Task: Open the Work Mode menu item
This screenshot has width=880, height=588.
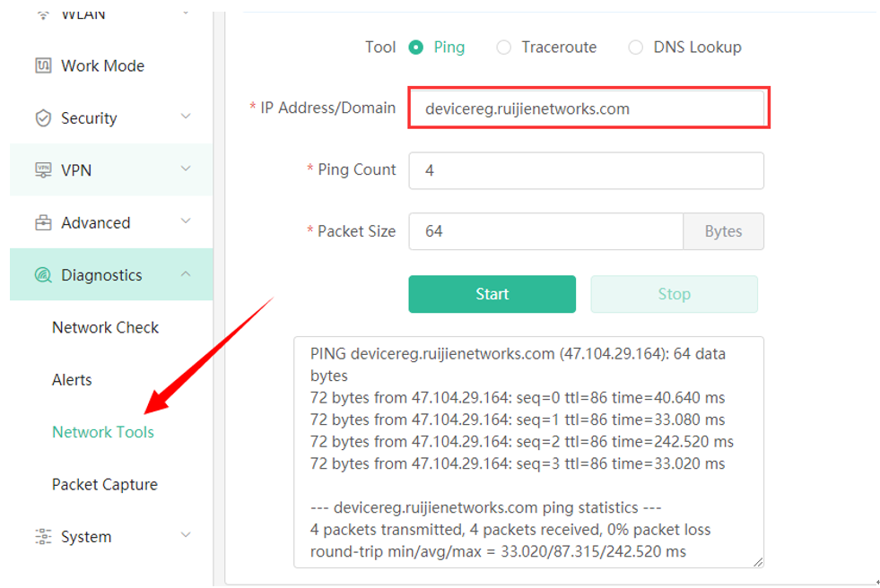Action: [111, 65]
